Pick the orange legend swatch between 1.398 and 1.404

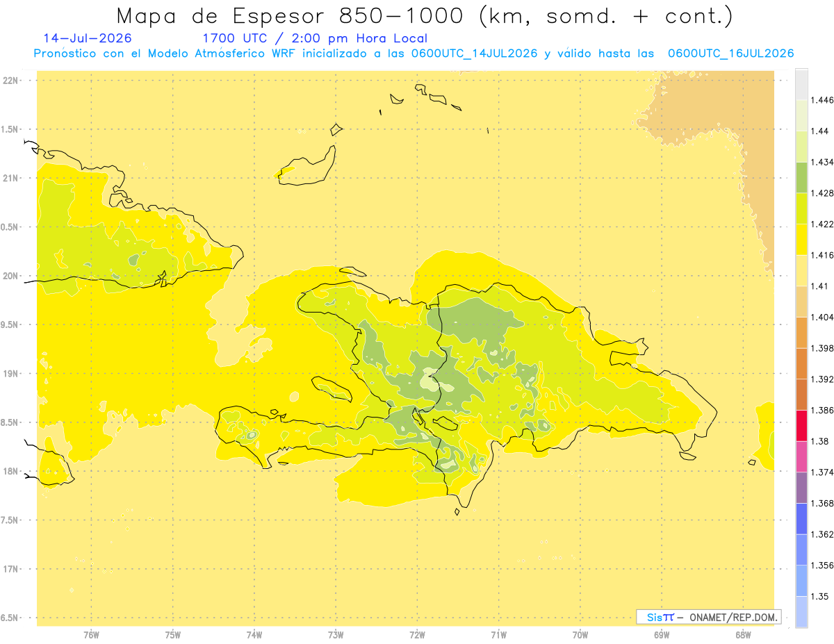(801, 332)
